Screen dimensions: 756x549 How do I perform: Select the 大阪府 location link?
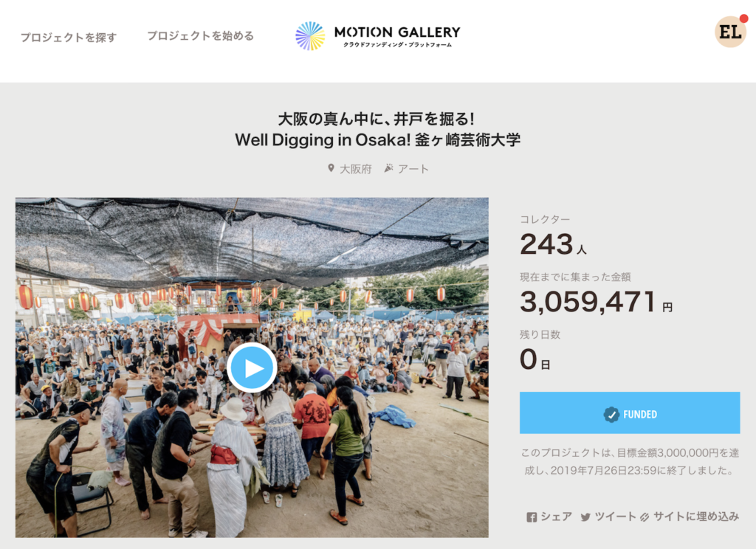tap(355, 169)
